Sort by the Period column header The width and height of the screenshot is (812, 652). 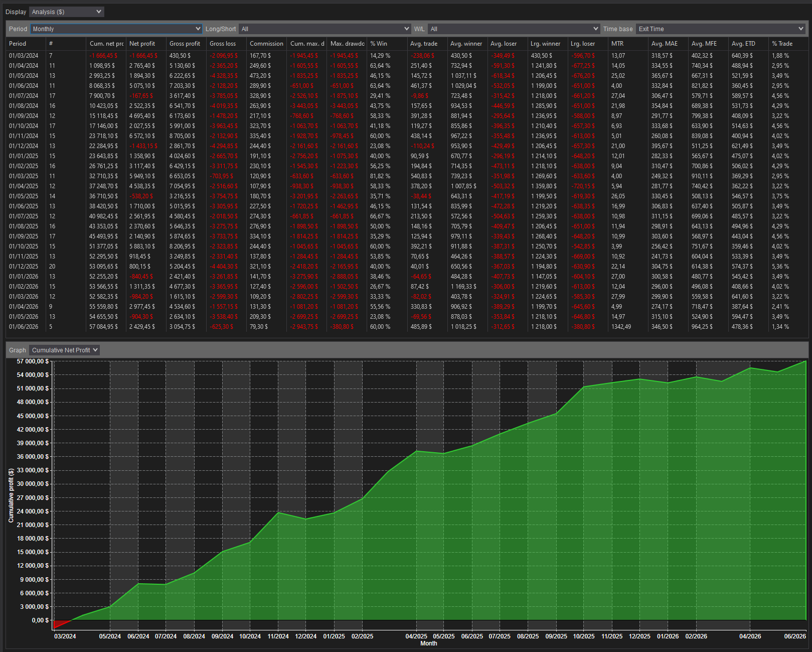[26, 44]
